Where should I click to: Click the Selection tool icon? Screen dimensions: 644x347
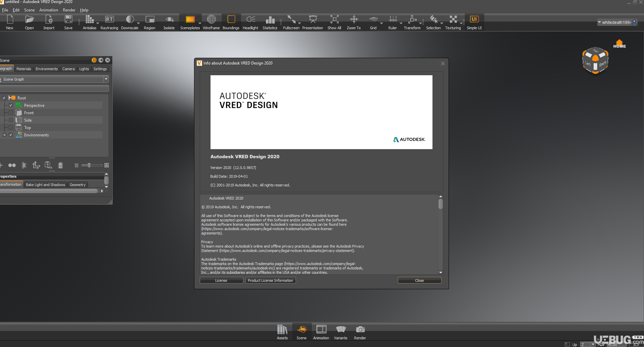pyautogui.click(x=433, y=22)
